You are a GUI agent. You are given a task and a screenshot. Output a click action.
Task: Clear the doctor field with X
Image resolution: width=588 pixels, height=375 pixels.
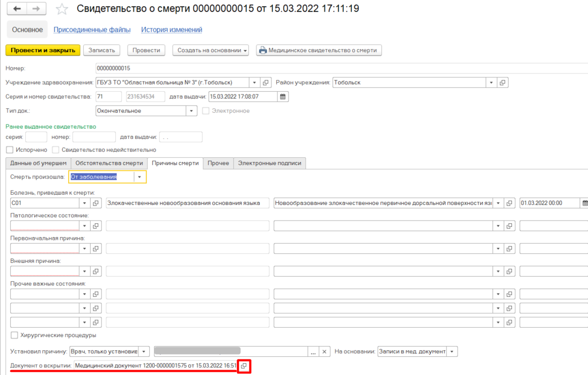point(324,351)
